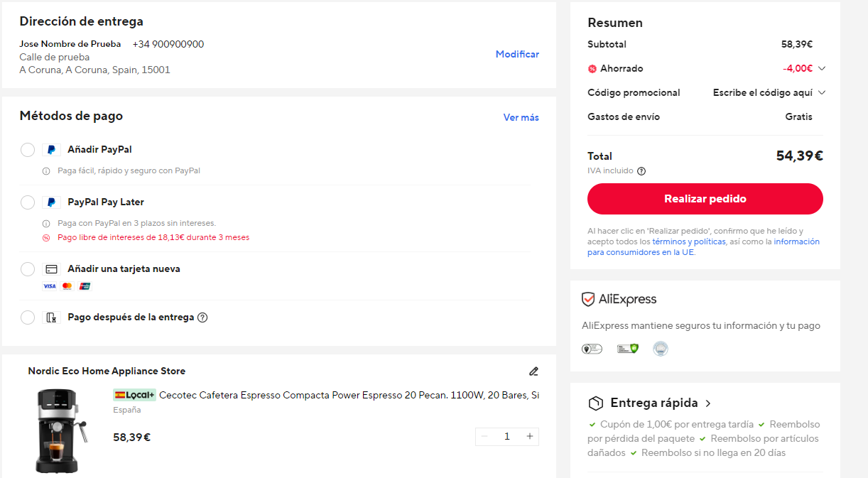Select the Añadir PayPal radio button
Screen dimensions: 868x478
28,150
